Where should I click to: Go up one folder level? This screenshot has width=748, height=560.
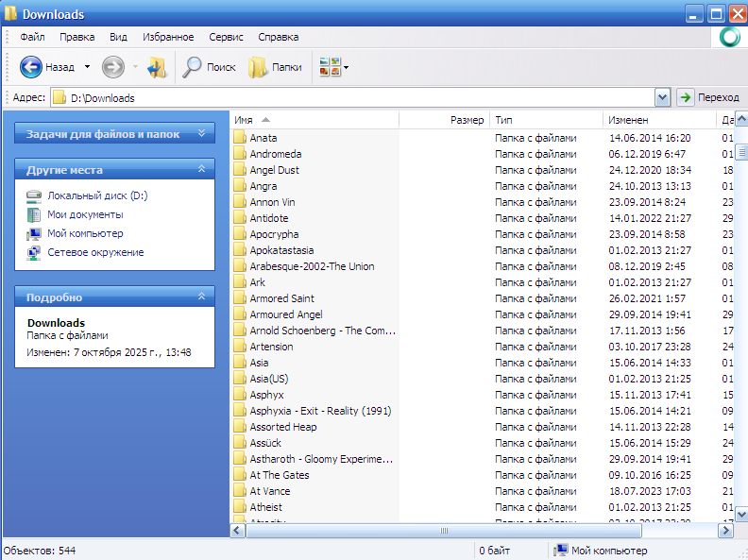(x=157, y=67)
